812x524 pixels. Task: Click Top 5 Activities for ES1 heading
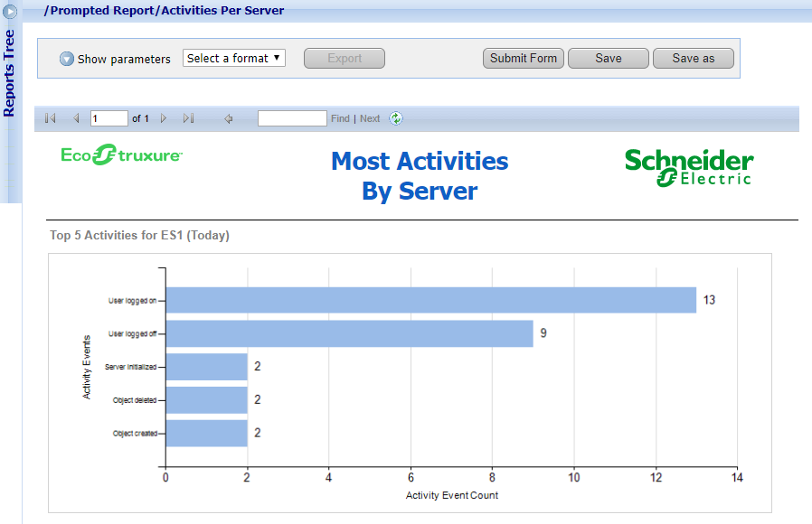click(139, 236)
